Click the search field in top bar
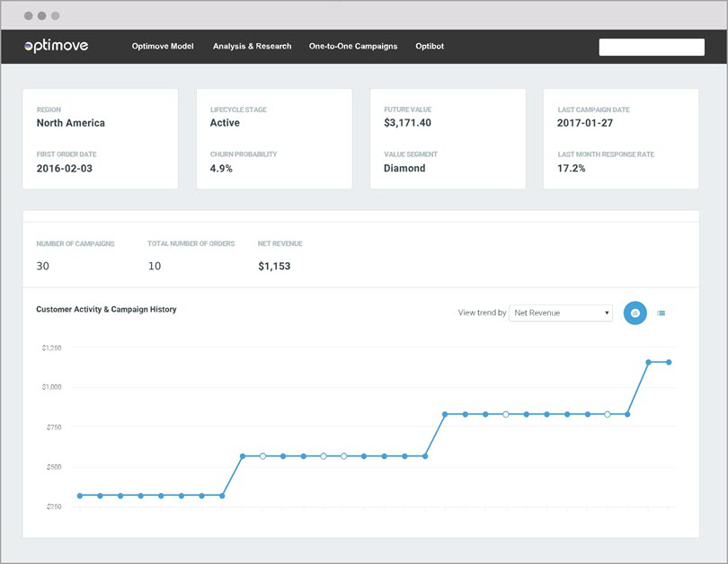Viewport: 728px width, 564px height. [652, 47]
